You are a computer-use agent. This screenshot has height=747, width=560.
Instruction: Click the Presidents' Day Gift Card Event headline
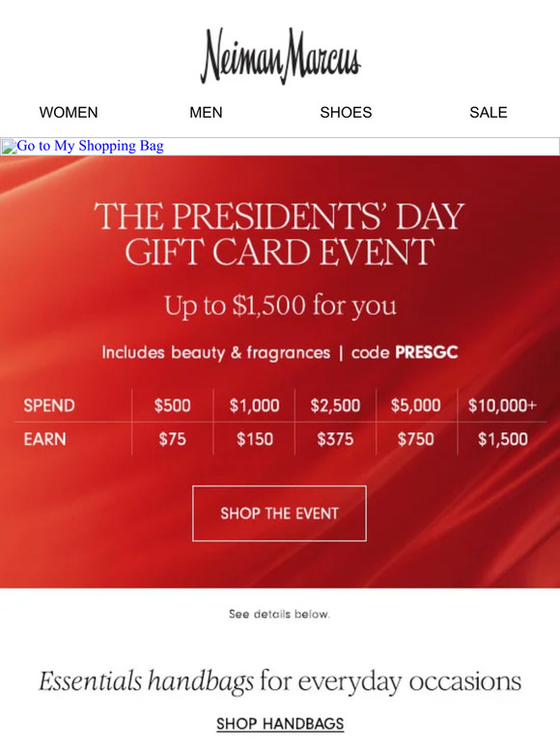click(x=279, y=234)
